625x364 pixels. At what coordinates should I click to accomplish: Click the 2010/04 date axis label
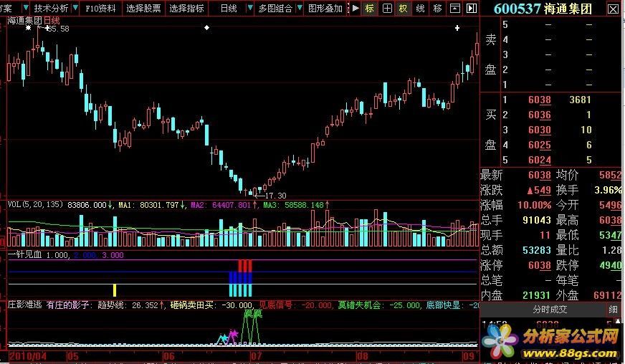coord(28,356)
